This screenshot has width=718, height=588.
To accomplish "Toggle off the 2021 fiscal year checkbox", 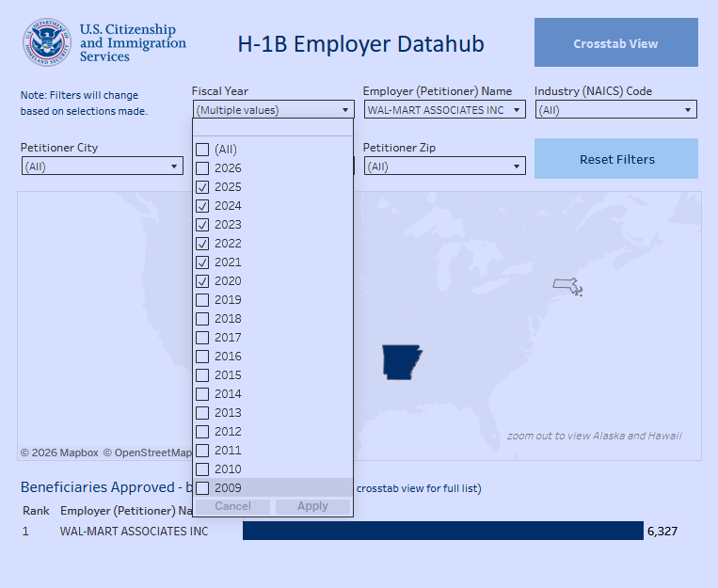I will click(x=202, y=262).
